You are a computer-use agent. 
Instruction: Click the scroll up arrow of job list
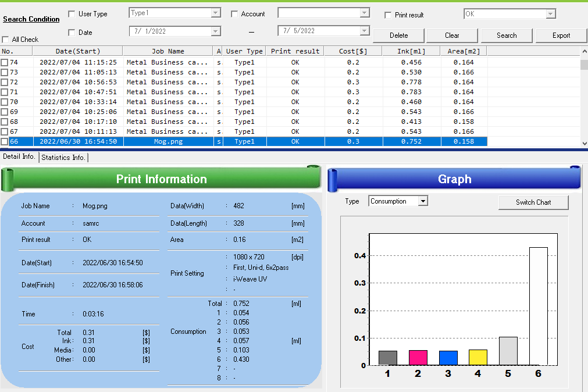(x=585, y=51)
